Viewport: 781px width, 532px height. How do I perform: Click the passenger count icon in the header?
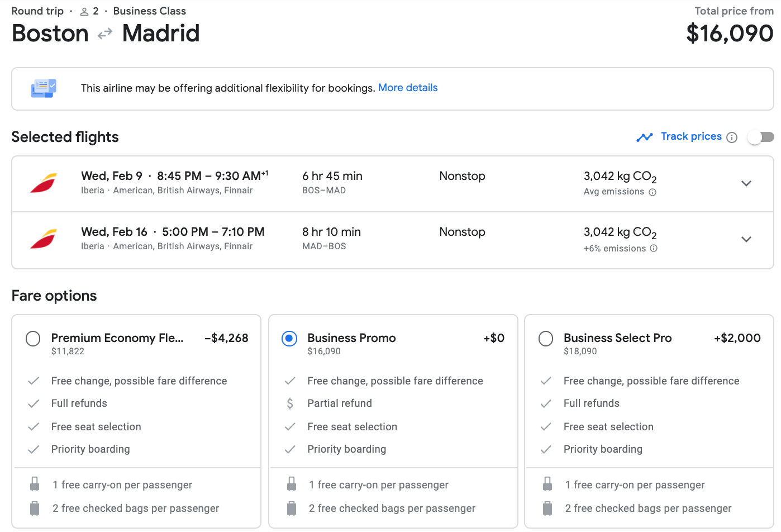tap(84, 11)
